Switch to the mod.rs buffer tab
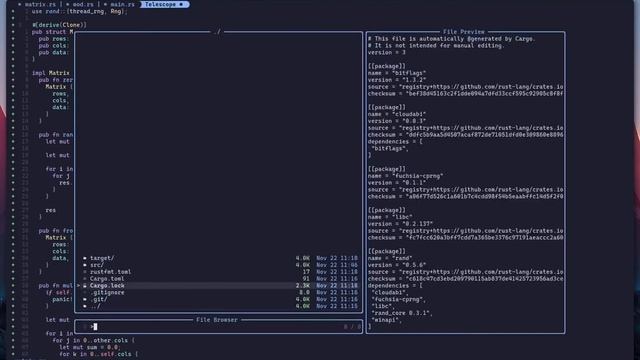Screen dimensions: 640x360 click(83, 4)
